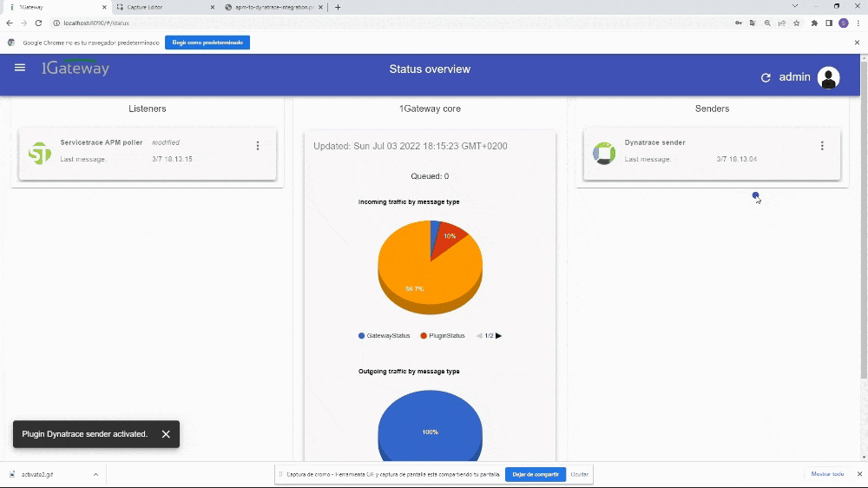Viewport: 868px width, 488px height.
Task: Click 'Elegir como predeterminado' button
Action: (207, 43)
